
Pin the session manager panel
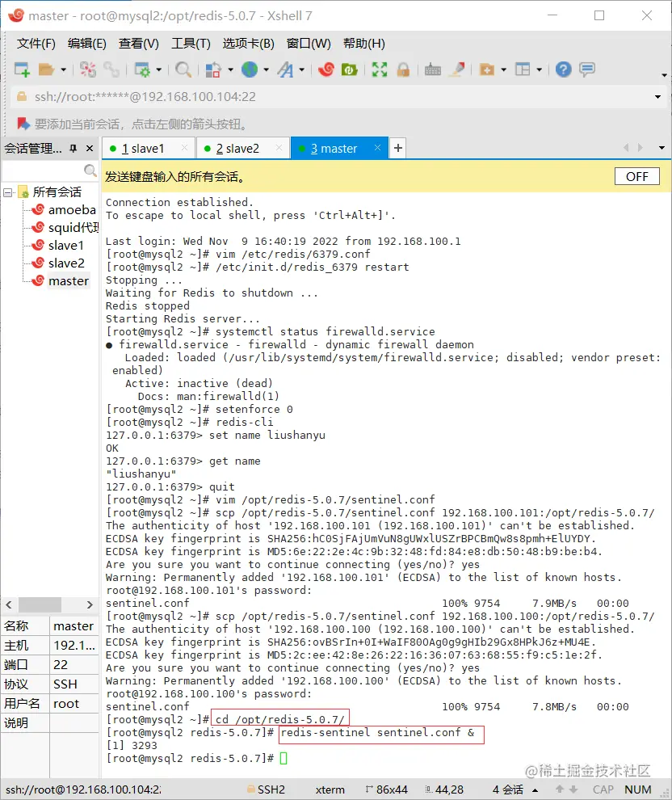(73, 149)
